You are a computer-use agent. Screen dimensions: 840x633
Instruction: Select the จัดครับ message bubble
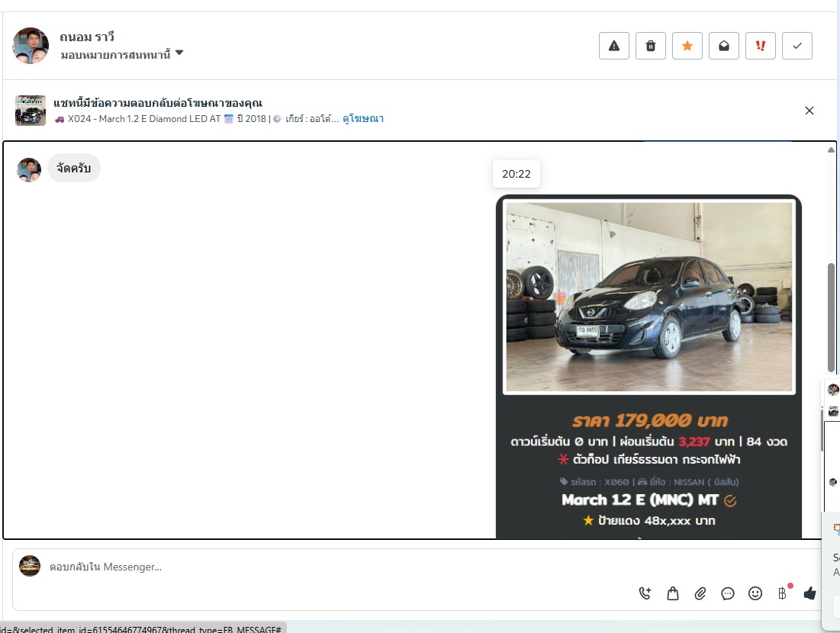point(74,168)
